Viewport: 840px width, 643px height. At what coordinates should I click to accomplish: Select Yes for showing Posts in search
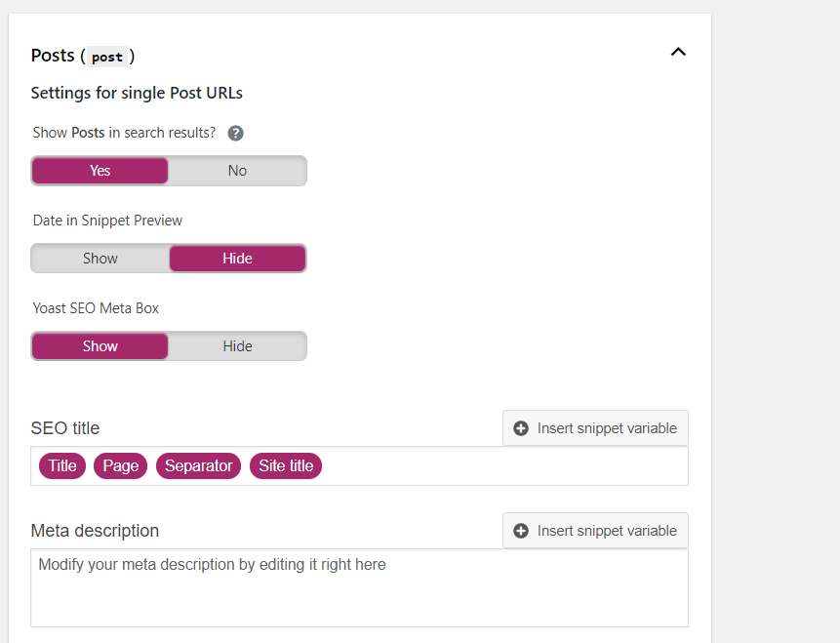(x=100, y=171)
